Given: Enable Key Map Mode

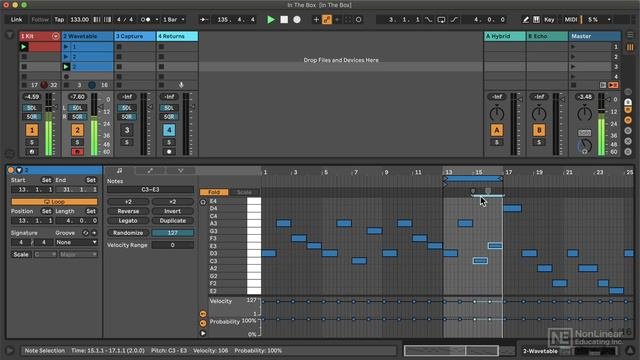Looking at the screenshot, I should pos(549,19).
